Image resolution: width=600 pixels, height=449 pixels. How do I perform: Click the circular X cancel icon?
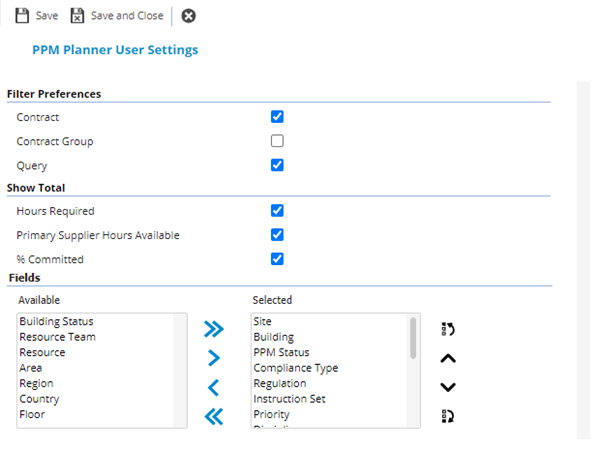188,16
